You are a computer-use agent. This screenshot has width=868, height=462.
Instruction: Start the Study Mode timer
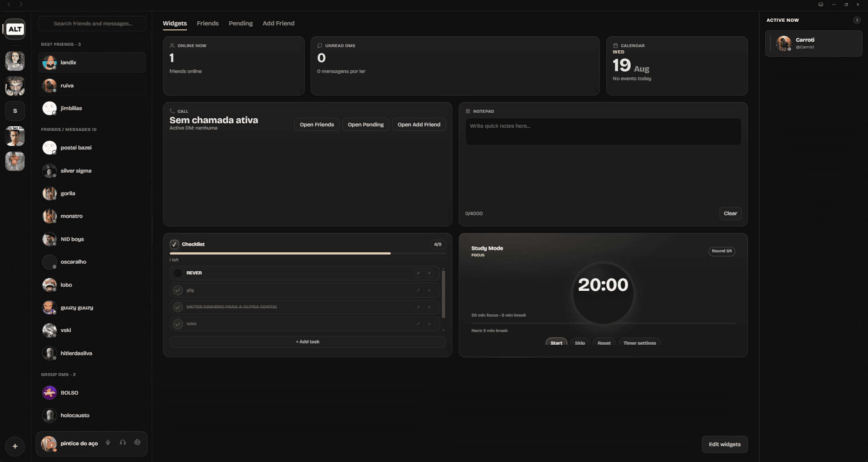pos(556,343)
